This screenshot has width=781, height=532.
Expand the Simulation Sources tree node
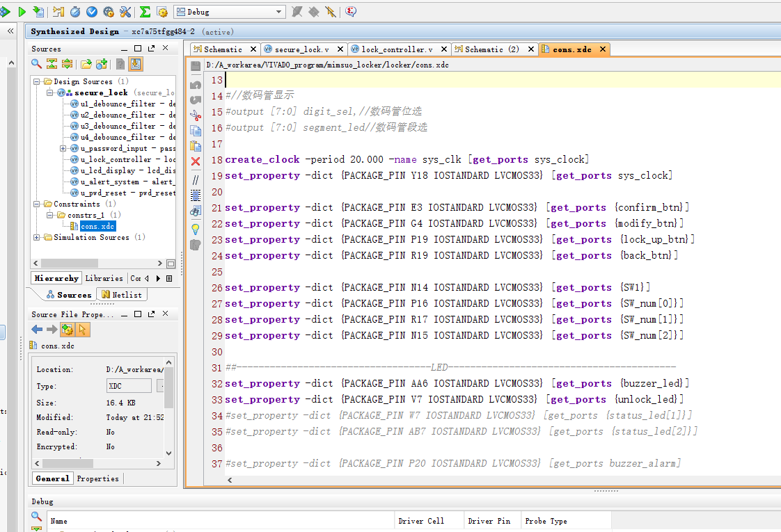(x=36, y=237)
